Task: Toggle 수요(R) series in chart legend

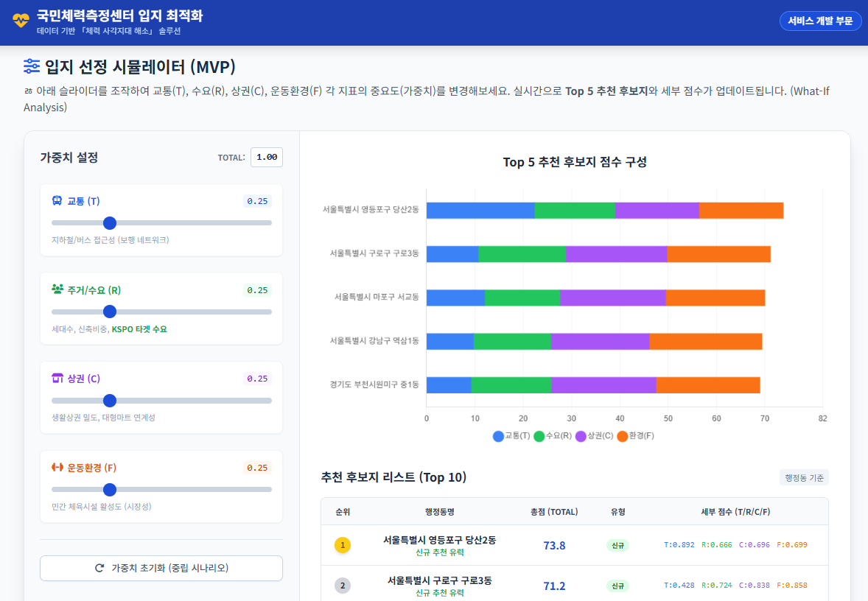Action: click(553, 436)
